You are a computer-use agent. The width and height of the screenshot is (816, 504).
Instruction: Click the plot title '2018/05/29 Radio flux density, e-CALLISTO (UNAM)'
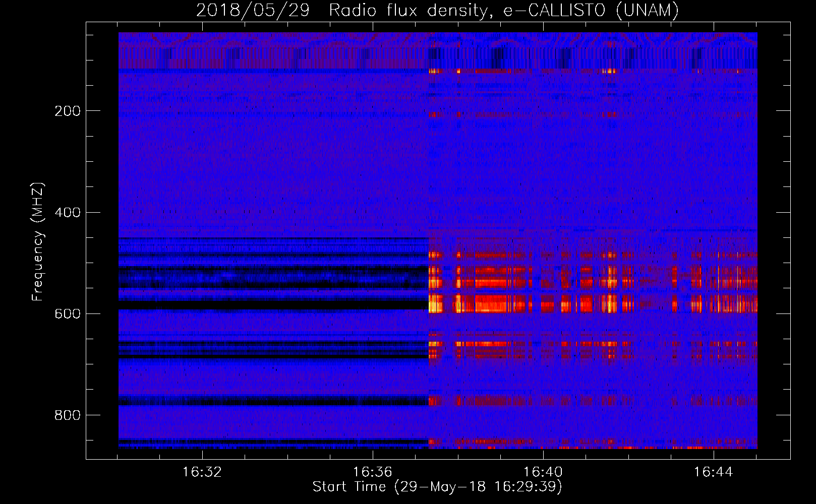click(438, 11)
